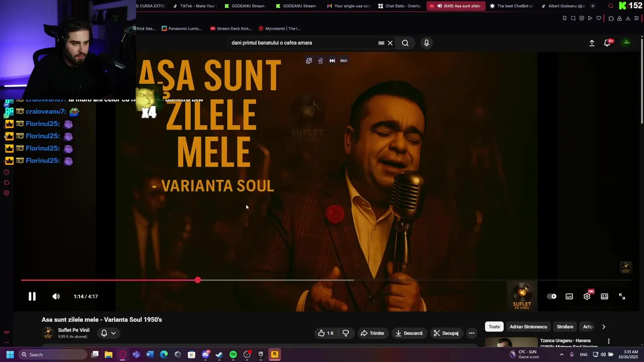This screenshot has height=362, width=644.
Task: Jump ahead on the buffered gray progress bar
Action: (x=277, y=280)
